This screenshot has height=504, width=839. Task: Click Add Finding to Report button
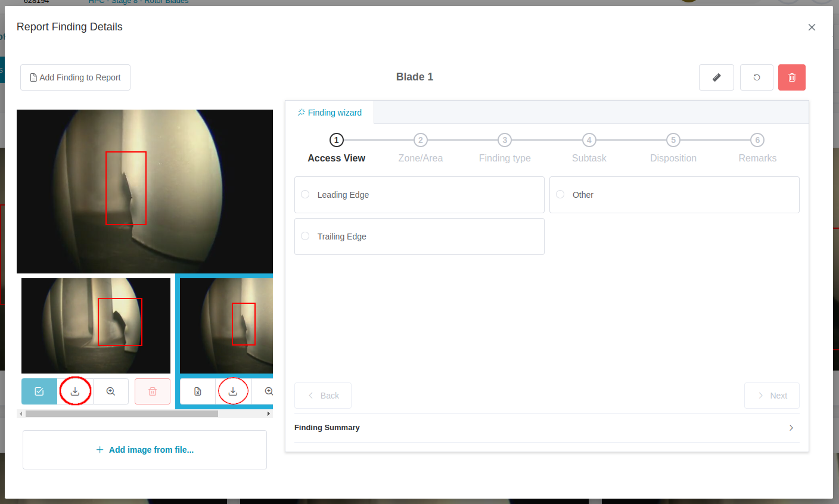(75, 77)
